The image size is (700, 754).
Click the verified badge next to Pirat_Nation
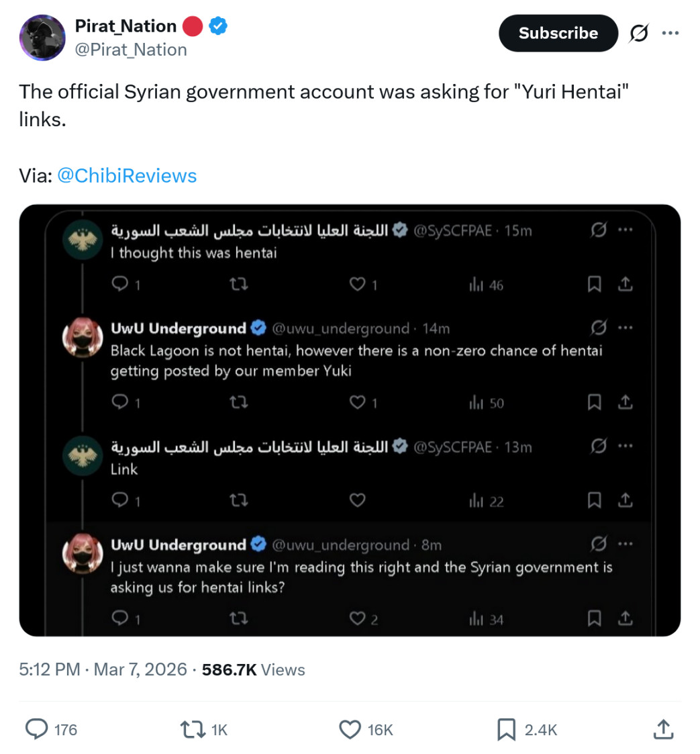pos(218,26)
